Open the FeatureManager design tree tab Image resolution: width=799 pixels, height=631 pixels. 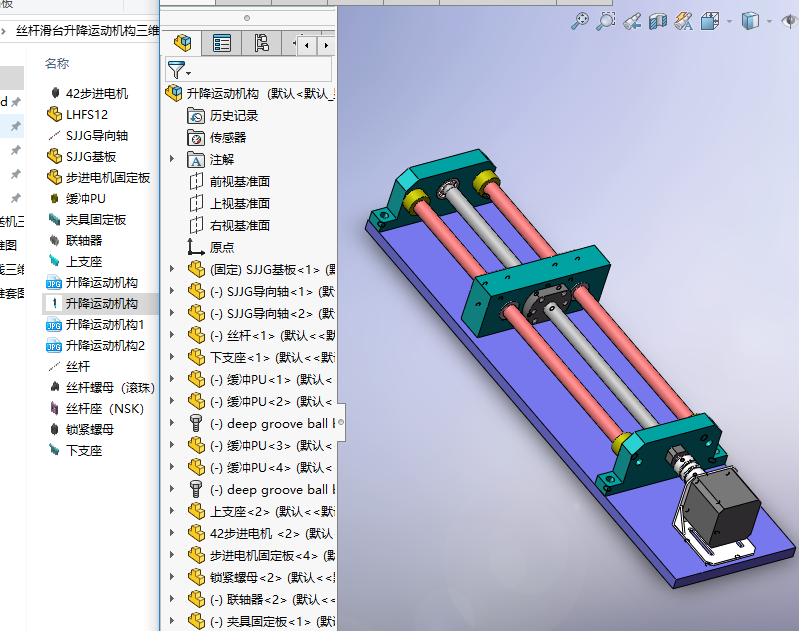[x=182, y=43]
